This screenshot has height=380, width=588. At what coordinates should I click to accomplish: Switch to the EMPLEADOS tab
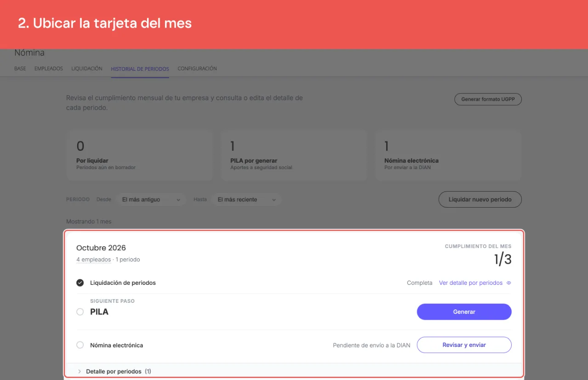pos(49,68)
